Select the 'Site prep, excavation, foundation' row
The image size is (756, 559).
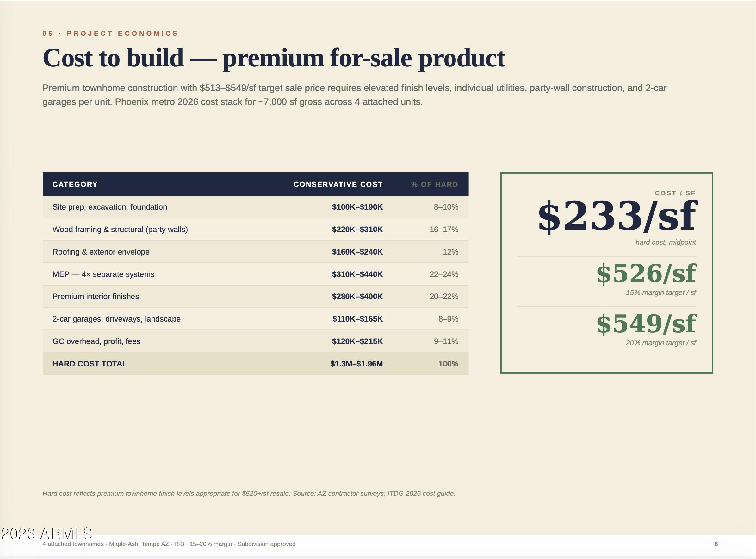click(x=256, y=207)
